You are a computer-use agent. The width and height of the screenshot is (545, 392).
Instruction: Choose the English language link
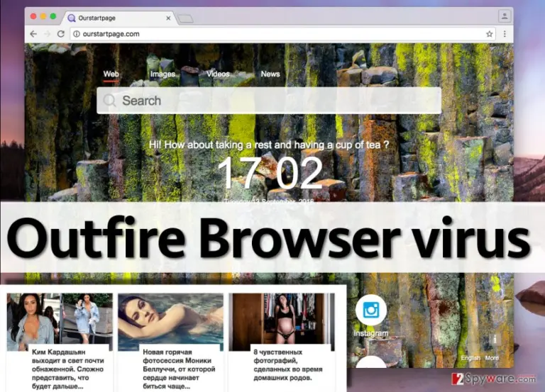click(x=470, y=358)
